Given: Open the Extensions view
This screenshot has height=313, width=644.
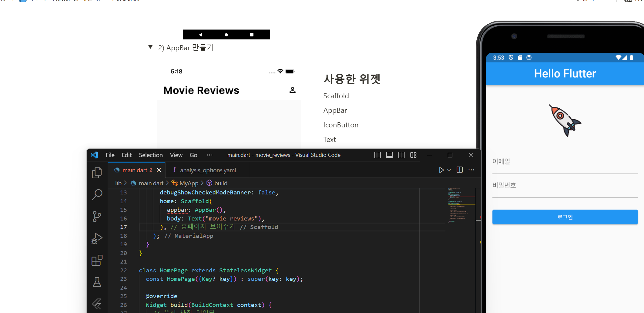Looking at the screenshot, I should pos(97,260).
